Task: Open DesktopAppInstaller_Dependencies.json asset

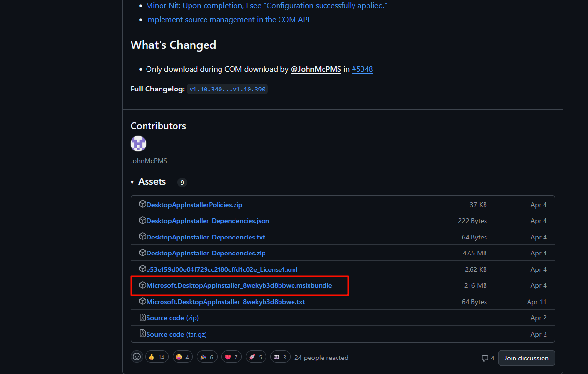Action: click(x=207, y=221)
